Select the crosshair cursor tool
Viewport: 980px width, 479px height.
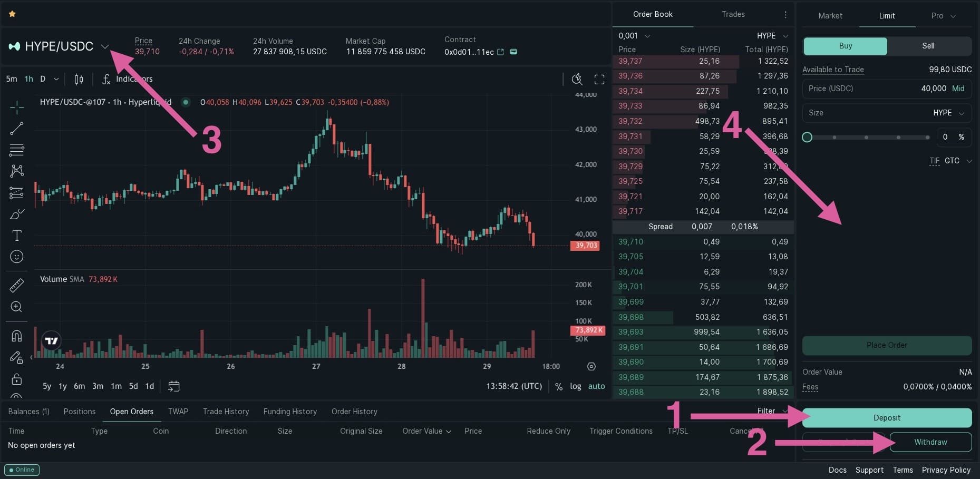pyautogui.click(x=17, y=107)
